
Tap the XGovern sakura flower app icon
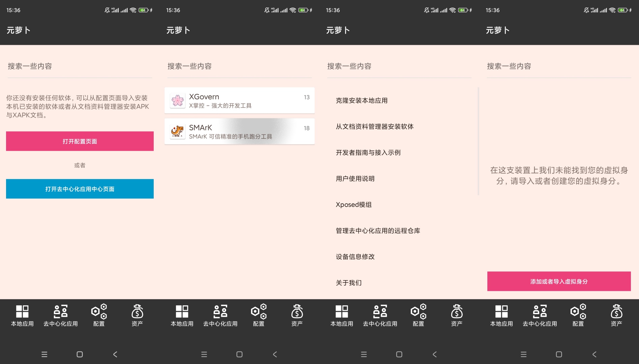pos(177,100)
